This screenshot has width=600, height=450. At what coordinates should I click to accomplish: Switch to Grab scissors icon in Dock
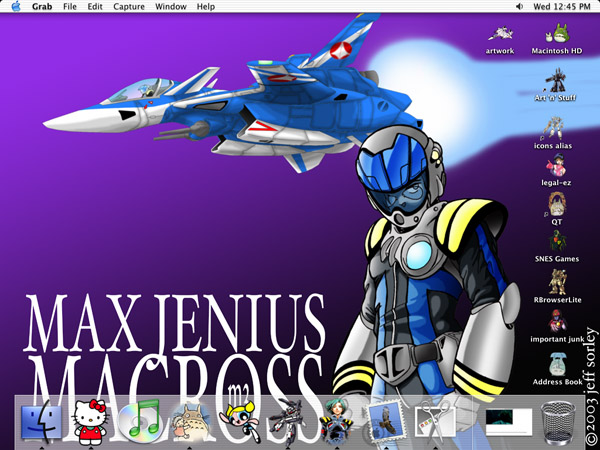(x=435, y=421)
